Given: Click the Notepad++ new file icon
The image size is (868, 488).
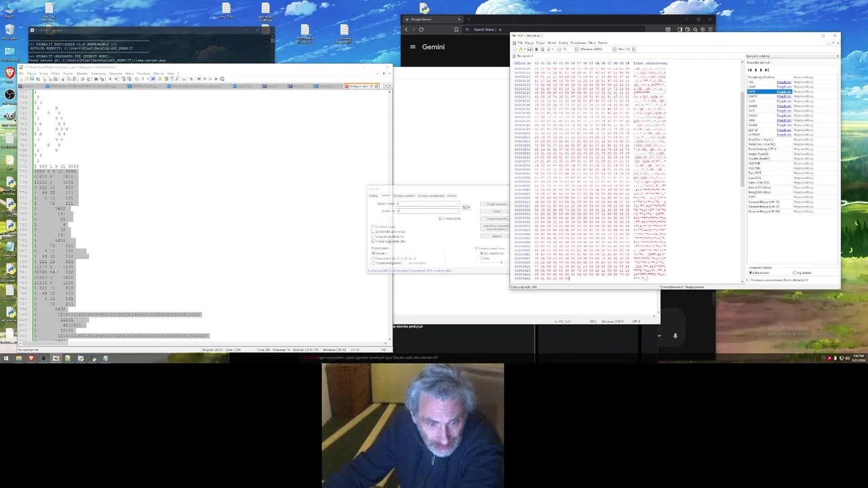Looking at the screenshot, I should [21, 79].
